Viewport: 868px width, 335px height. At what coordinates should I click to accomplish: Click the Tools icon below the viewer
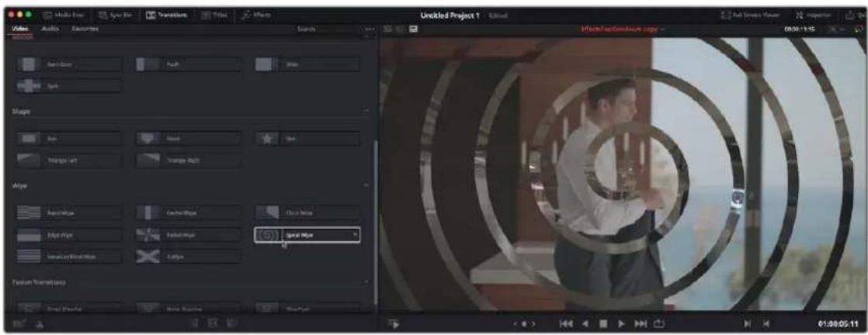click(x=393, y=323)
